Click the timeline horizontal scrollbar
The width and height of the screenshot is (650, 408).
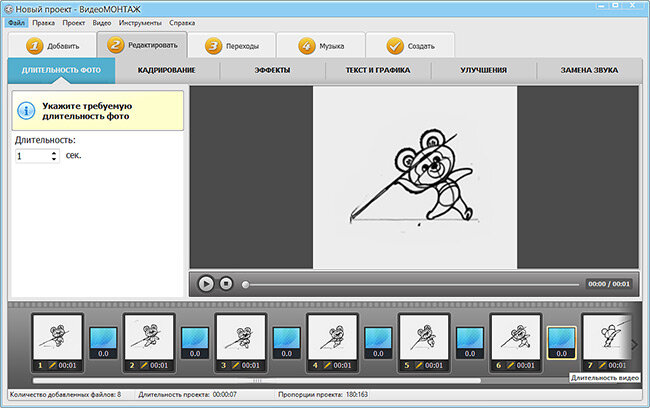coord(257,380)
